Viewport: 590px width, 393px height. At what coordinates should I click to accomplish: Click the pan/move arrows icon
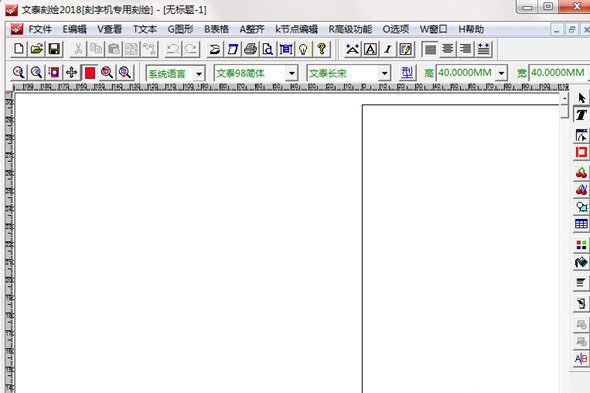coord(71,72)
